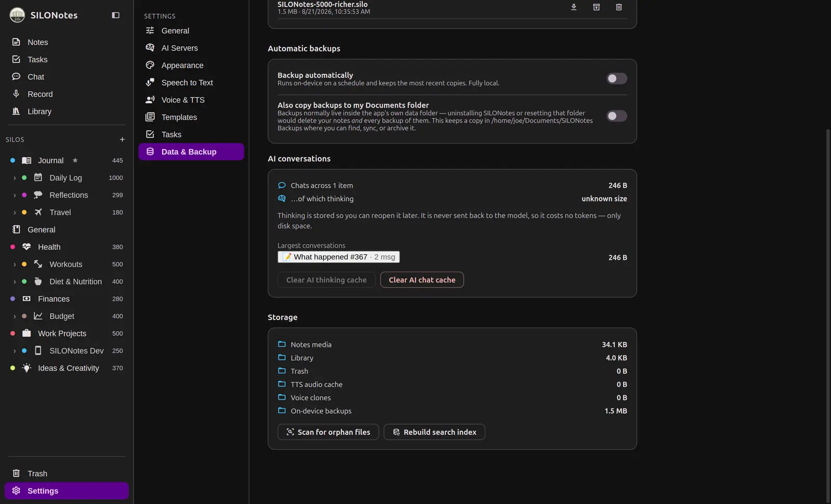The height and width of the screenshot is (504, 831).
Task: Open the Diet & Nutrition silo
Action: point(66,282)
